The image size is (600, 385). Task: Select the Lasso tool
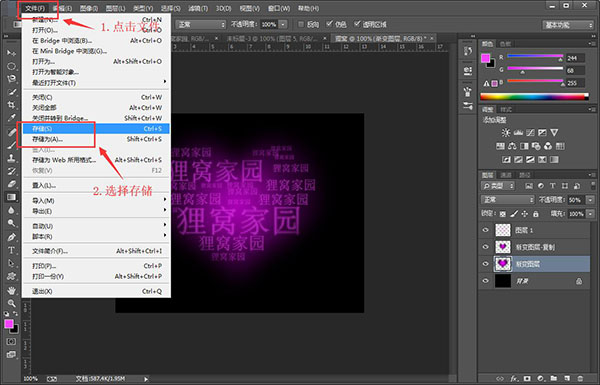coord(11,79)
